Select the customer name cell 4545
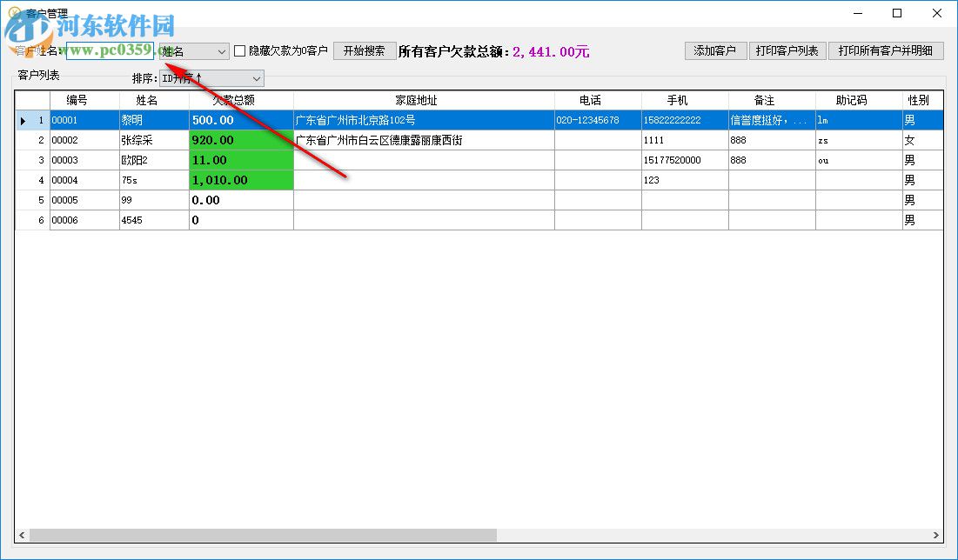Screen dimensions: 958x560 tap(154, 220)
